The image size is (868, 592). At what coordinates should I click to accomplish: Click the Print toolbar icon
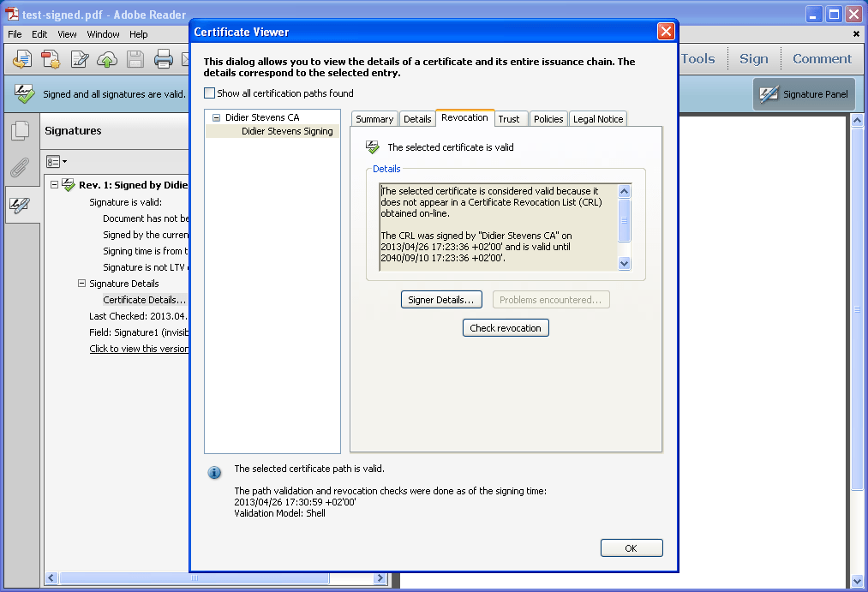(163, 59)
